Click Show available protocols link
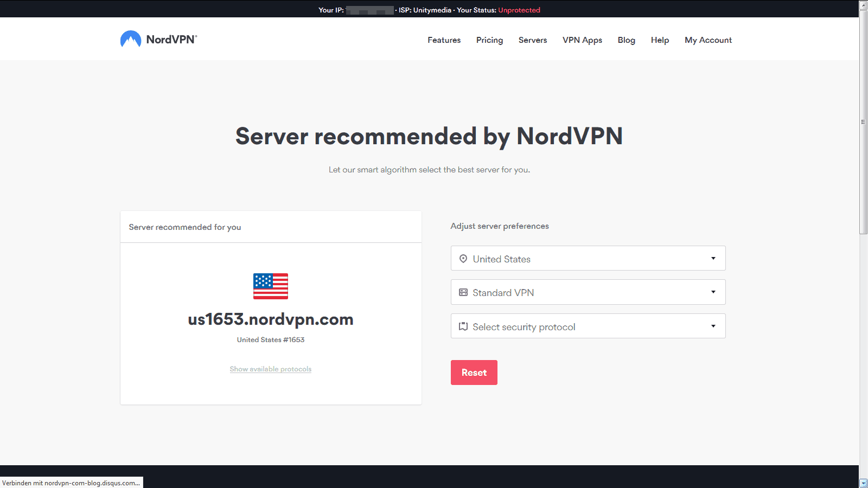This screenshot has width=868, height=488. [x=271, y=369]
